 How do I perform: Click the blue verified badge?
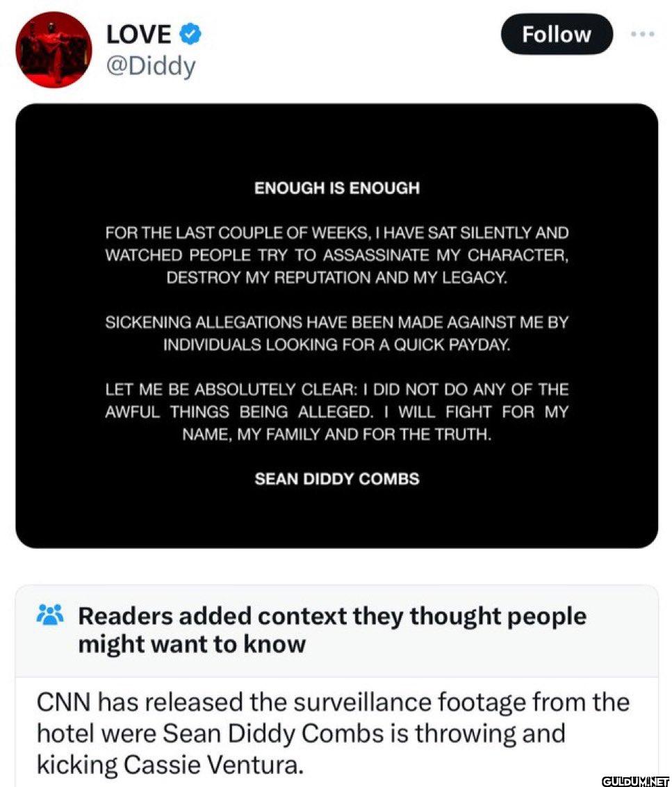point(190,34)
